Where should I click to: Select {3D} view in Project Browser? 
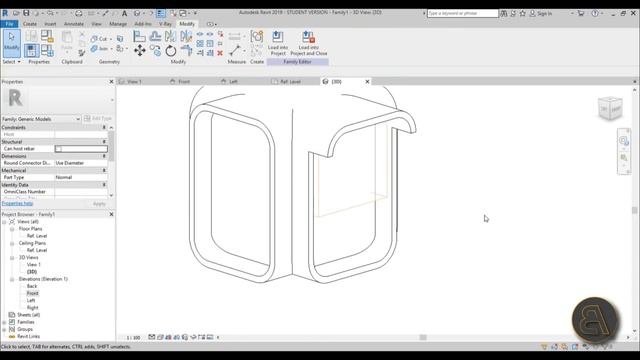[32, 272]
